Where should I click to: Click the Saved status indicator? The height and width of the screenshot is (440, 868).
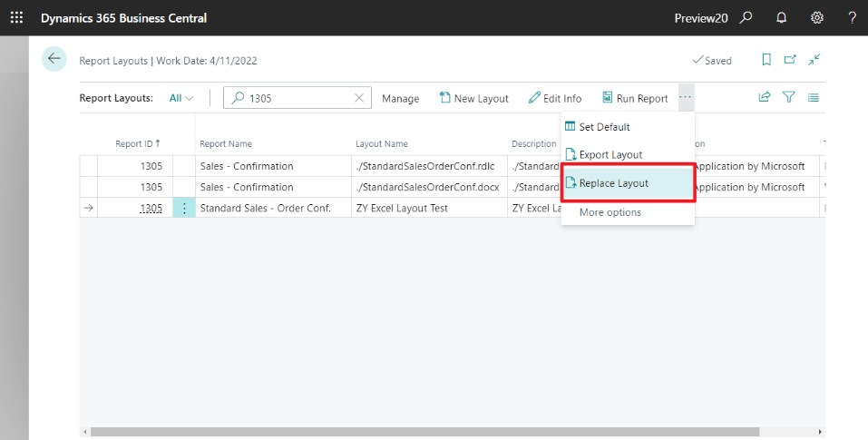pyautogui.click(x=712, y=60)
